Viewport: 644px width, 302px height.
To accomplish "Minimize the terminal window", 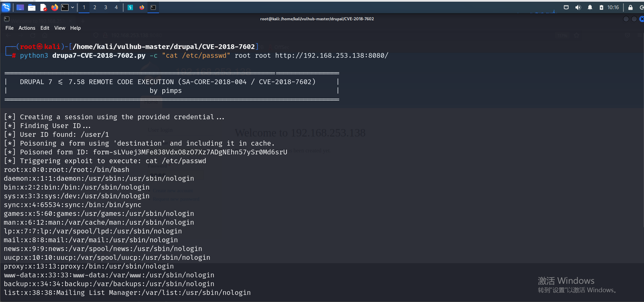I will pos(626,19).
